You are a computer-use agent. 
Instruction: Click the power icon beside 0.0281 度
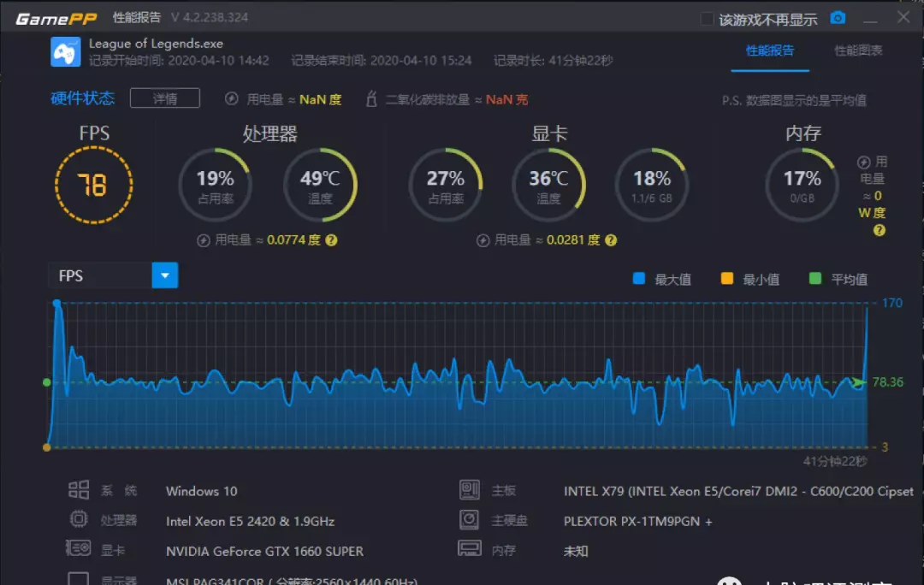point(483,240)
